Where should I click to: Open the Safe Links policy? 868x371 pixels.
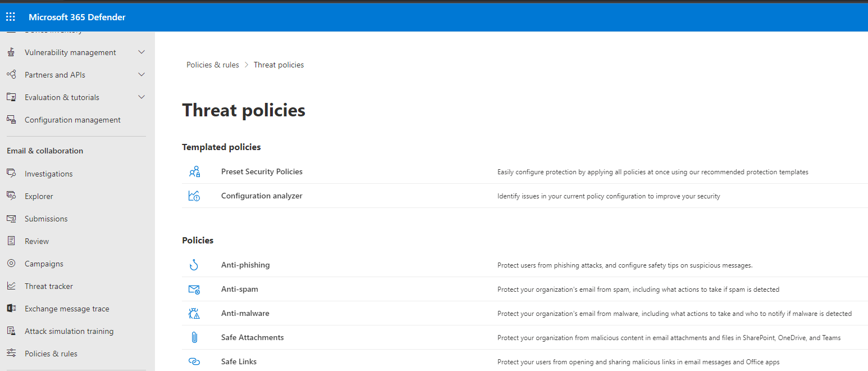click(239, 361)
